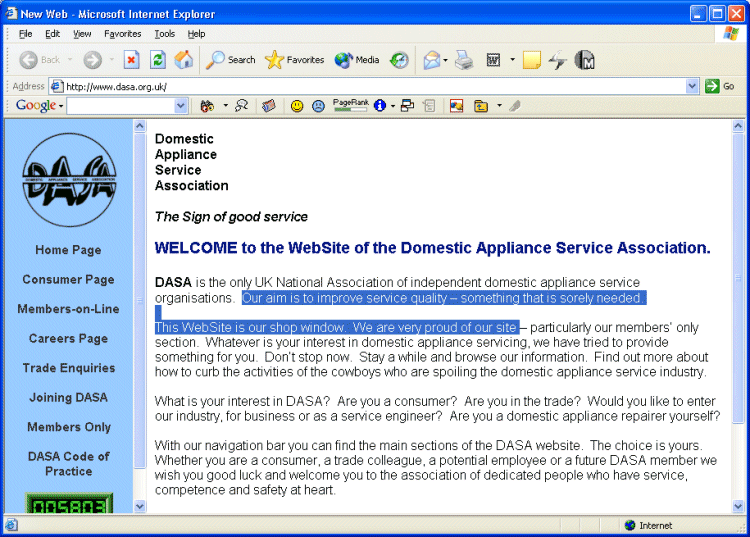Viewport: 750px width, 537px height.
Task: Click main page scroll-up arrow
Action: [738, 126]
